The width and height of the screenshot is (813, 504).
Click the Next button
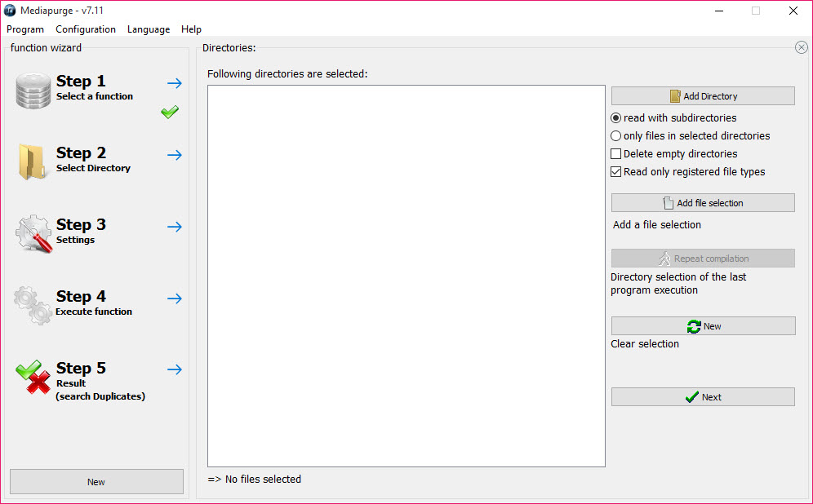703,397
